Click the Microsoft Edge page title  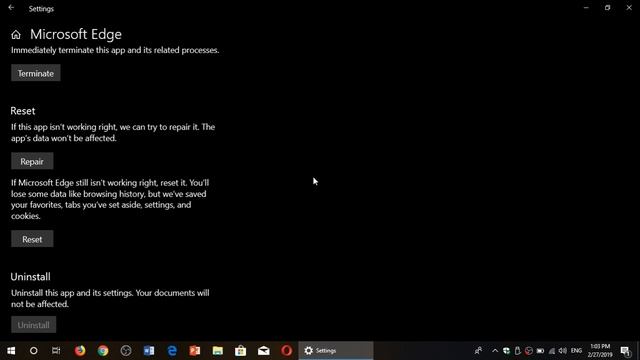76,34
